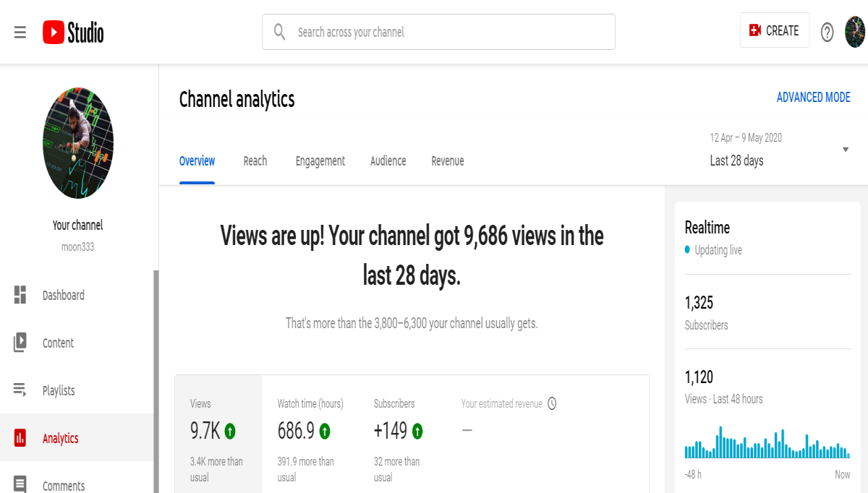
Task: Open Dashboard in the sidebar
Action: 77,295
